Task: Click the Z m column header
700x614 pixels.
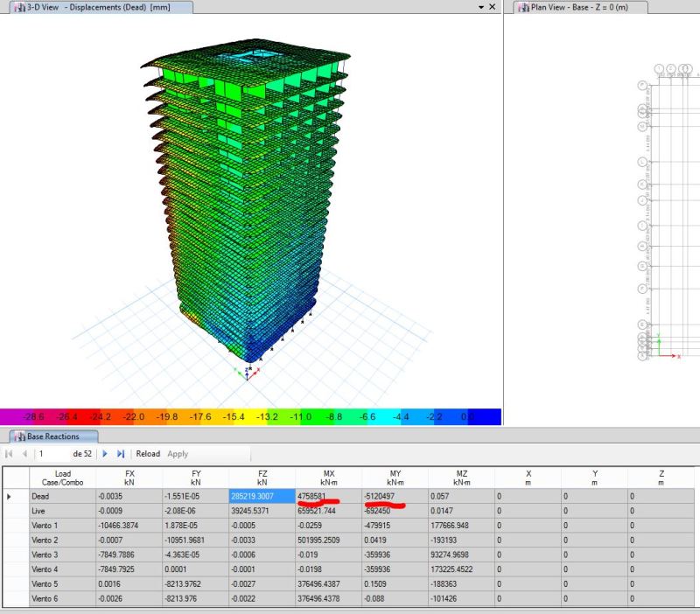Action: click(x=661, y=478)
